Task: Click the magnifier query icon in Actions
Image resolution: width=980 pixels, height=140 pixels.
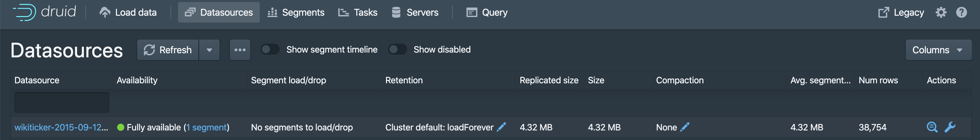Action: [x=932, y=127]
